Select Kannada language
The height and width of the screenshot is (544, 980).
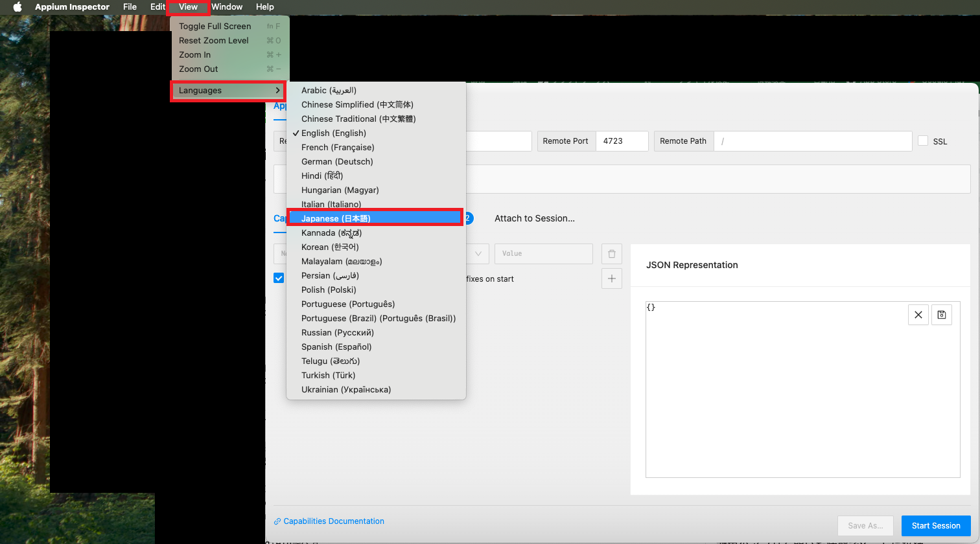376,233
